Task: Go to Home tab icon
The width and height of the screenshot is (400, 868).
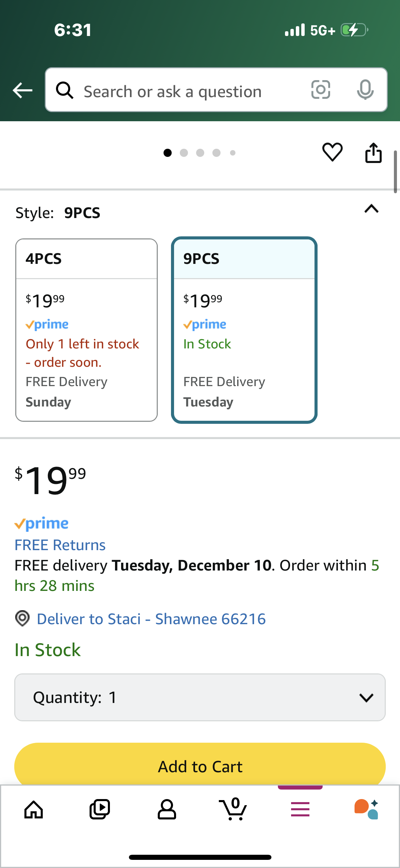Action: (34, 810)
